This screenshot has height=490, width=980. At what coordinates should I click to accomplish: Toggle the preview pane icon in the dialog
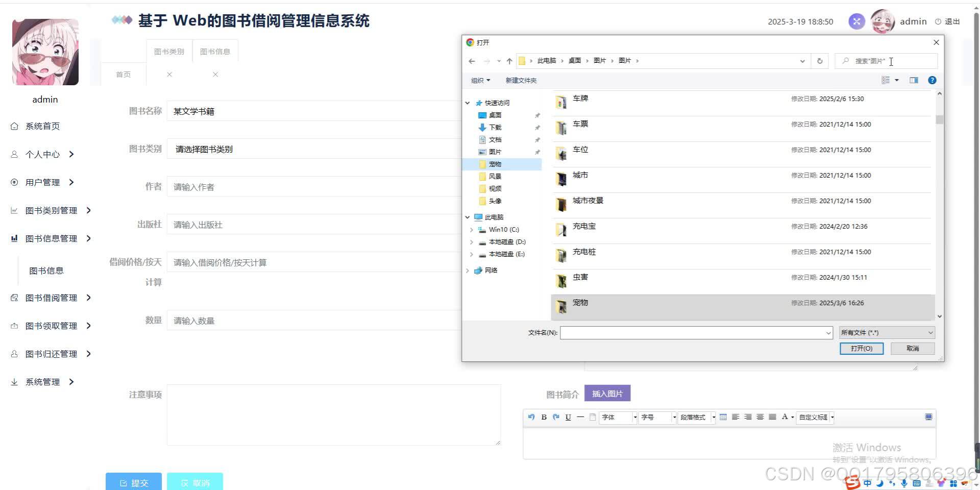tap(914, 80)
